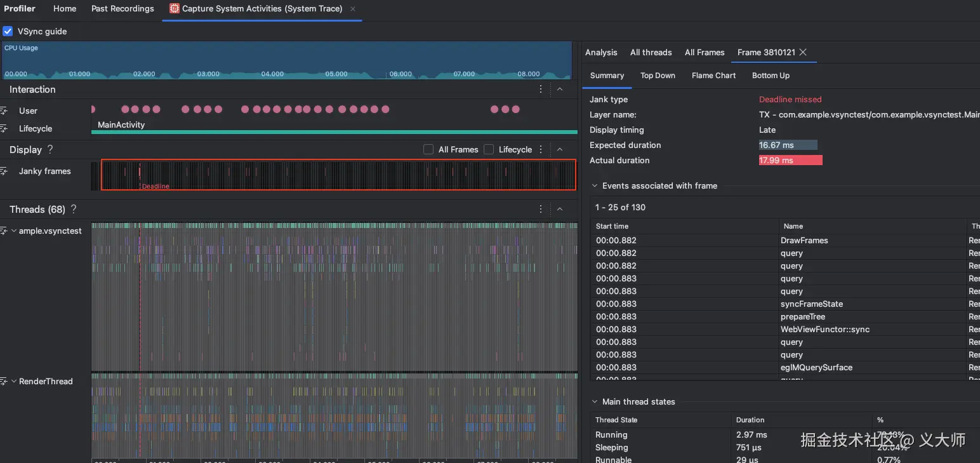Open the help icon next to Threads (68)
Viewport: 980px width, 463px height.
pyautogui.click(x=74, y=210)
